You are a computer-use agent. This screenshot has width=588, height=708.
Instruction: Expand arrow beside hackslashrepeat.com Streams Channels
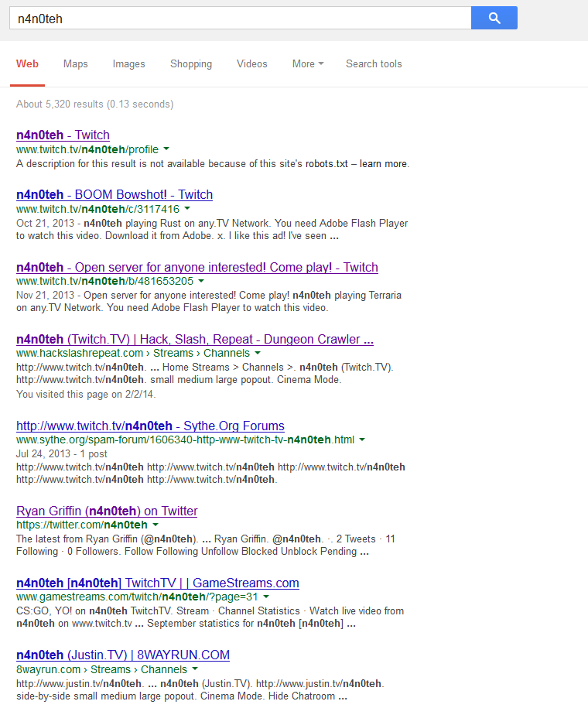[x=258, y=353]
